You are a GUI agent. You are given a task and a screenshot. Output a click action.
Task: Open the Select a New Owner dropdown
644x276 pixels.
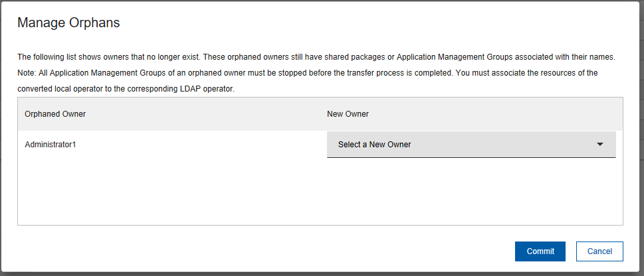[x=471, y=145]
